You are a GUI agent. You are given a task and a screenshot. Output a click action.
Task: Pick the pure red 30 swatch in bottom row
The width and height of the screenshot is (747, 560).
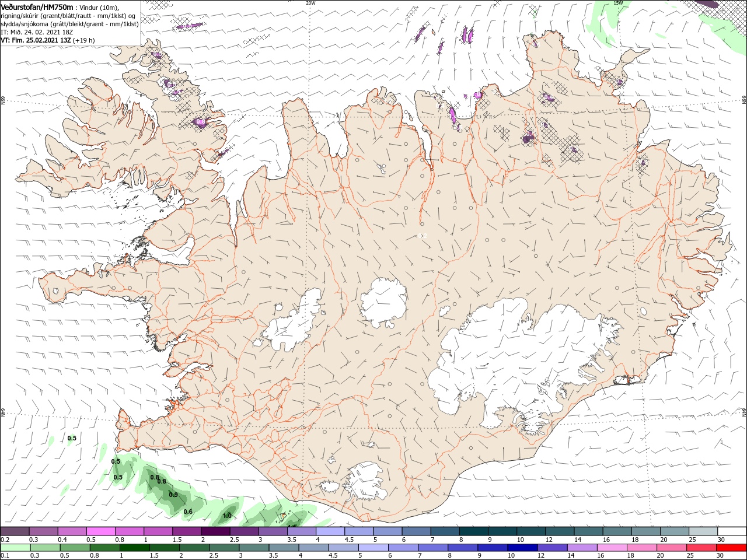tap(732, 548)
